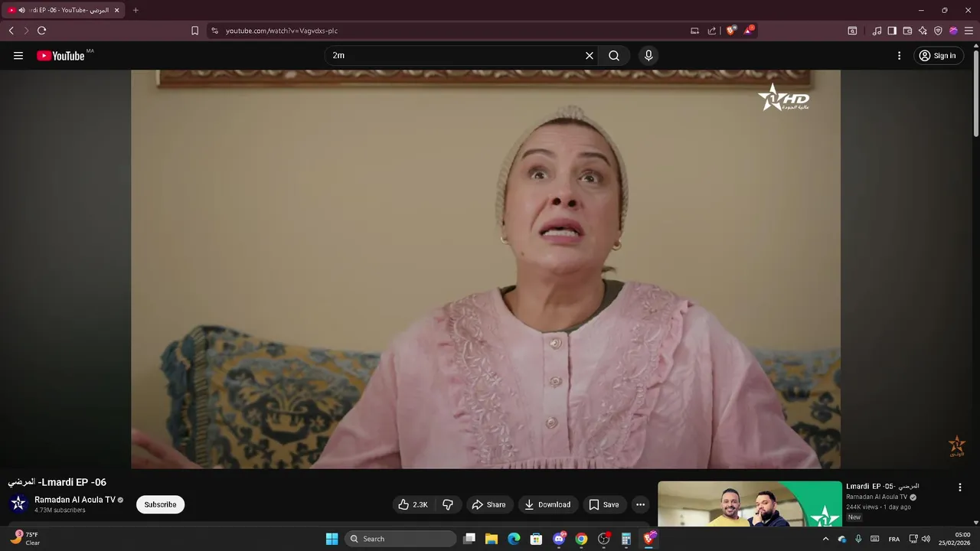
Task: Open the Lmardi EP 05 thumbnail
Action: tap(750, 504)
